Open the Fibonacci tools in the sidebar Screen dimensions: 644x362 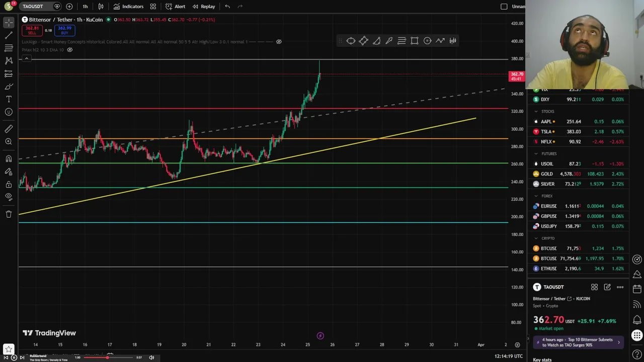click(9, 48)
